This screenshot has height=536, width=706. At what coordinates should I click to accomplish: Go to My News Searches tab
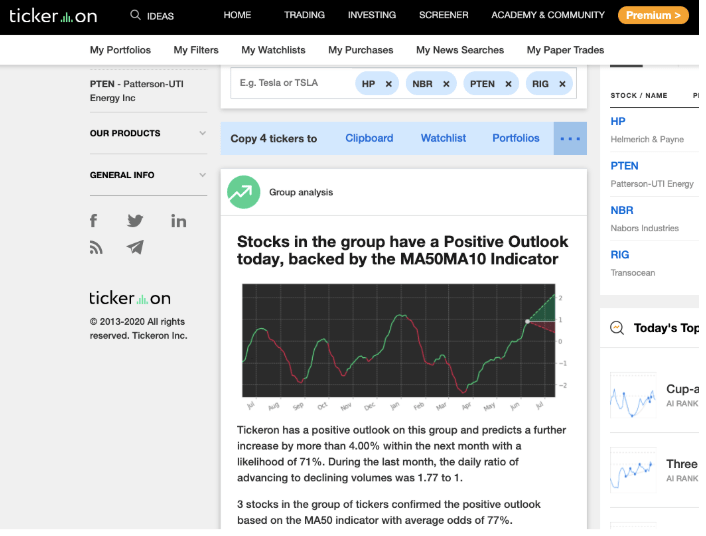460,50
